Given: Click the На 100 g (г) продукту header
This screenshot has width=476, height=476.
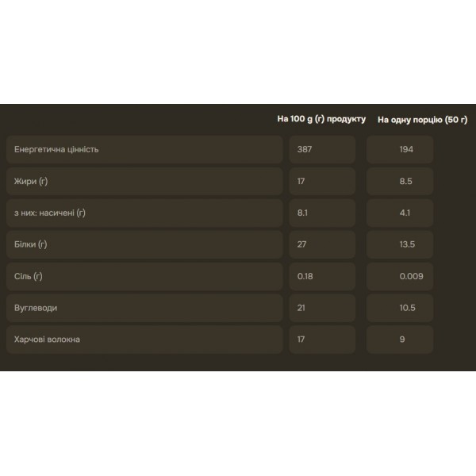Looking at the screenshot, I should point(321,119).
